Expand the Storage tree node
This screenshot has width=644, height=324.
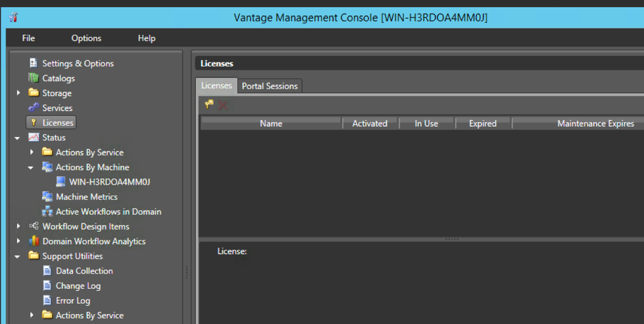[18, 93]
